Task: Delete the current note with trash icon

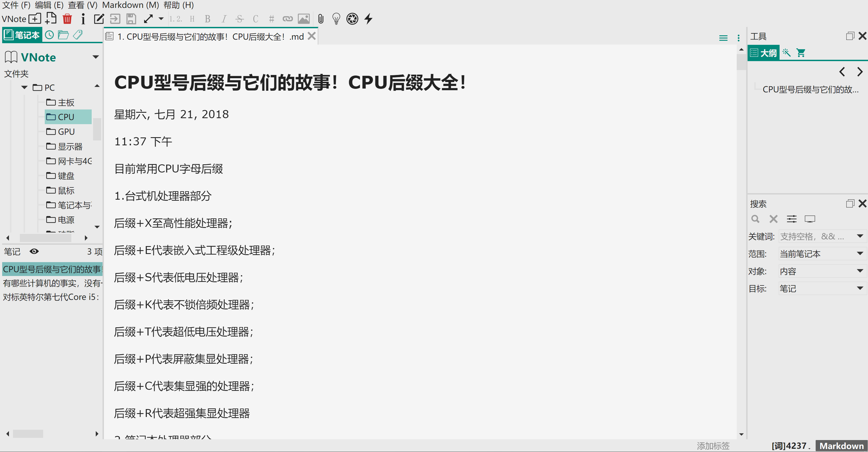Action: pos(67,19)
